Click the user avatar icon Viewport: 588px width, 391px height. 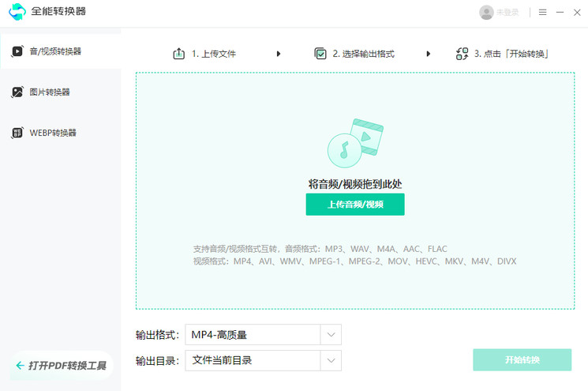coord(486,13)
